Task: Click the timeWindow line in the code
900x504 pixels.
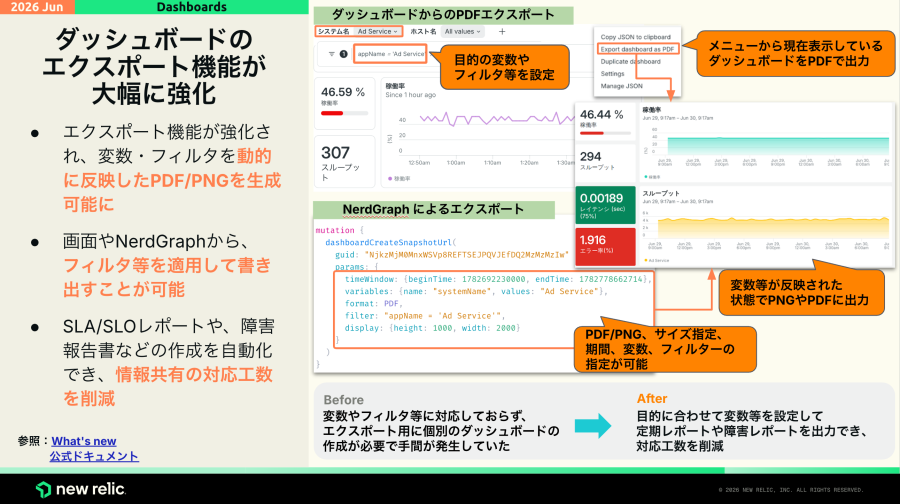Action: [x=496, y=279]
